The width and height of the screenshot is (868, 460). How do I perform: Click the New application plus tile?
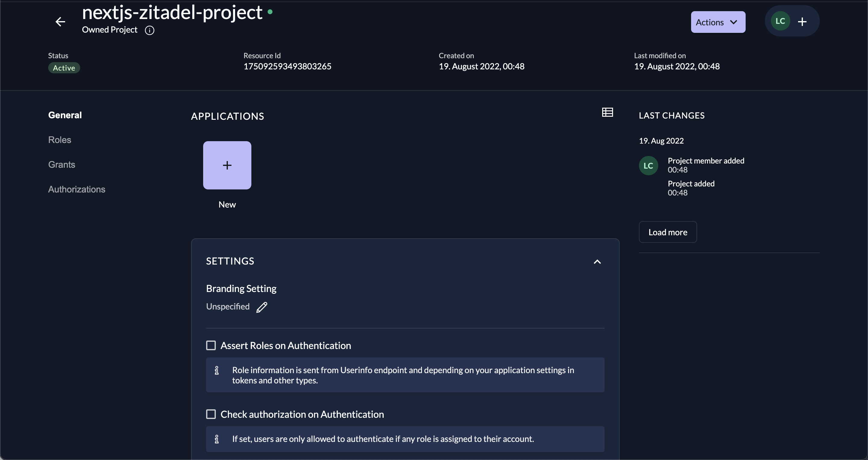(x=227, y=165)
